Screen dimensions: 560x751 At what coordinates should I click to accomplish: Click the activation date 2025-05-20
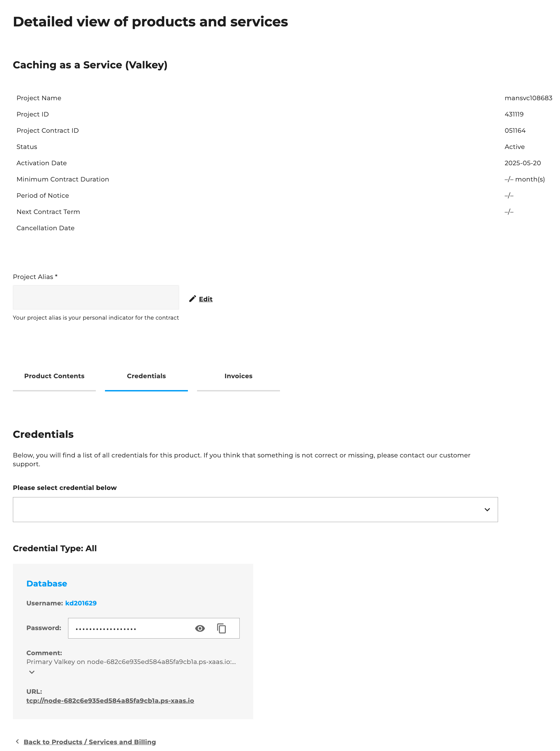pos(522,163)
